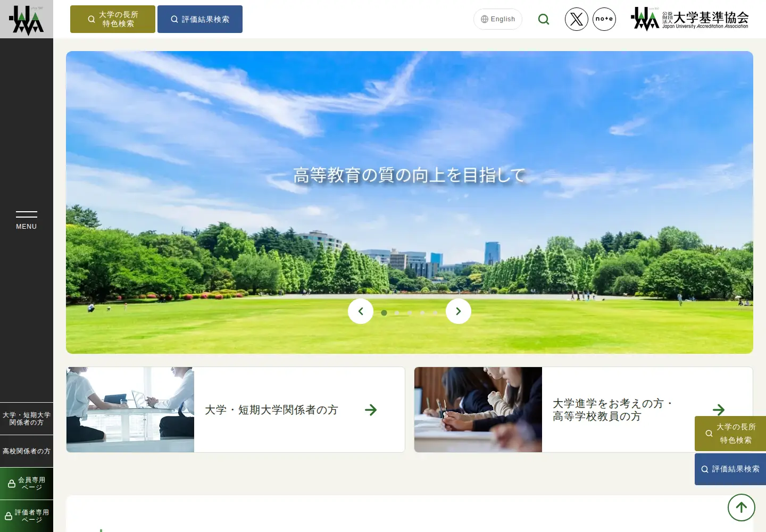Open sidebar 高校関係者の方 item
766x532 pixels.
pos(27,451)
